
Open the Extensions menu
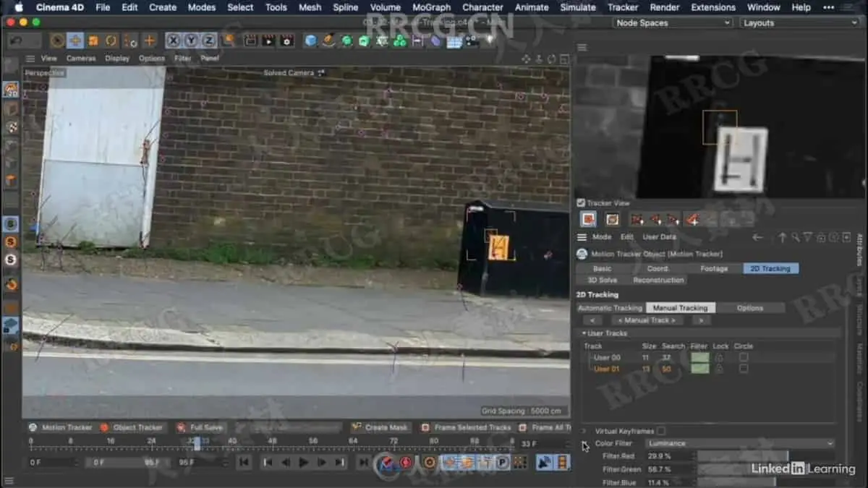click(713, 7)
